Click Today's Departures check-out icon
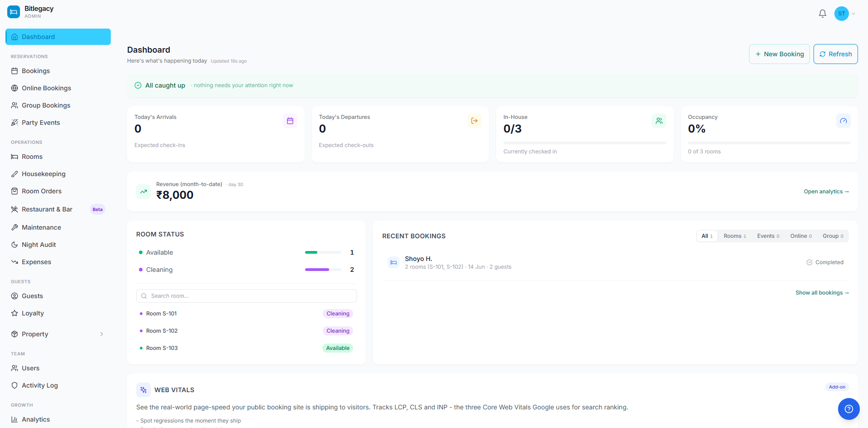The width and height of the screenshot is (868, 428). pyautogui.click(x=474, y=121)
